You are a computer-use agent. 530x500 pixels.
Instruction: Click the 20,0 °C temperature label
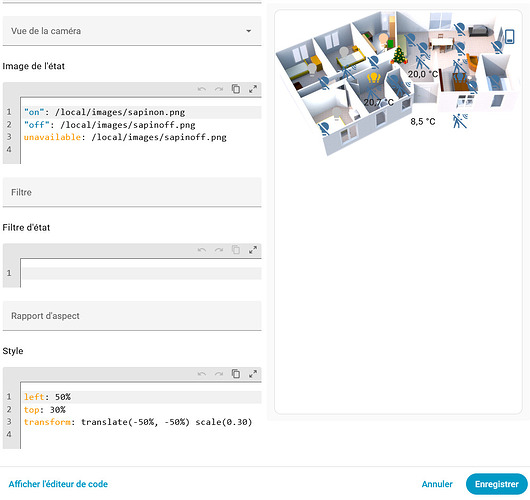[423, 74]
